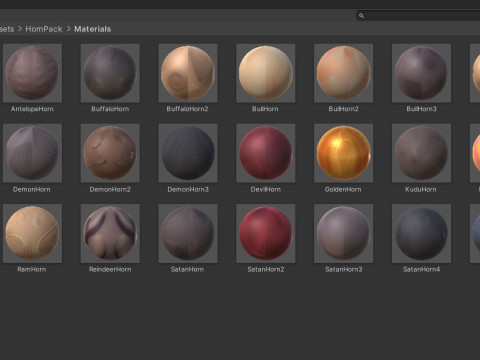Select the DemonHorn material sphere
The height and width of the screenshot is (360, 480).
coord(32,153)
